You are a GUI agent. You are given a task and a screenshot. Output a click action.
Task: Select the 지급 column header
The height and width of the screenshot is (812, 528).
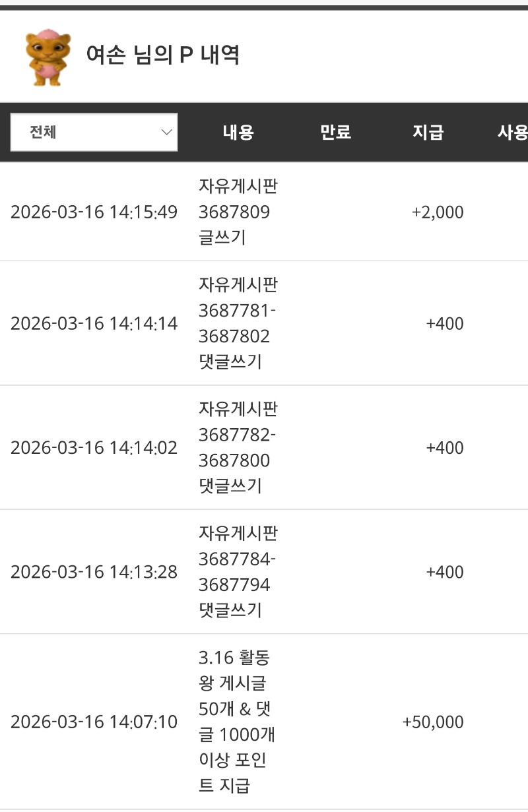click(428, 132)
